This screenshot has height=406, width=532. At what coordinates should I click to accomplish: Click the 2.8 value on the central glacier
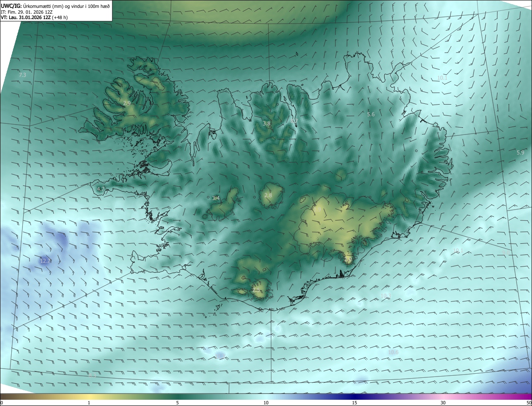[268, 196]
